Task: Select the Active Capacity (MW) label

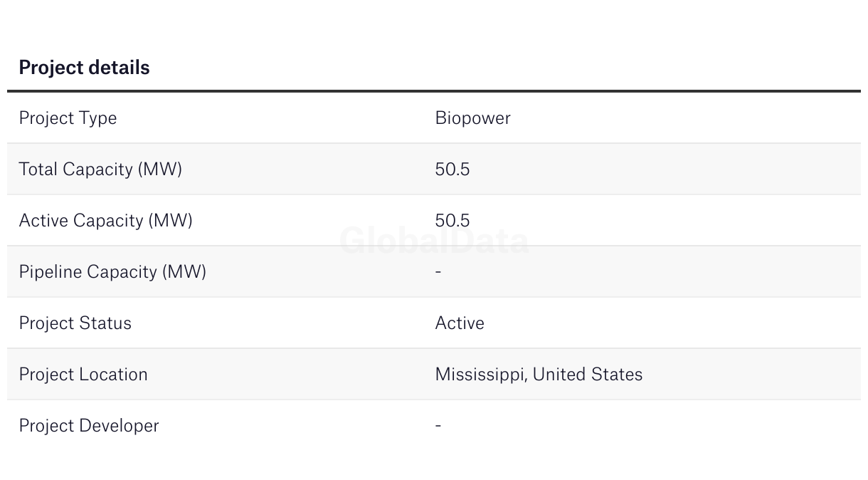Action: coord(106,221)
